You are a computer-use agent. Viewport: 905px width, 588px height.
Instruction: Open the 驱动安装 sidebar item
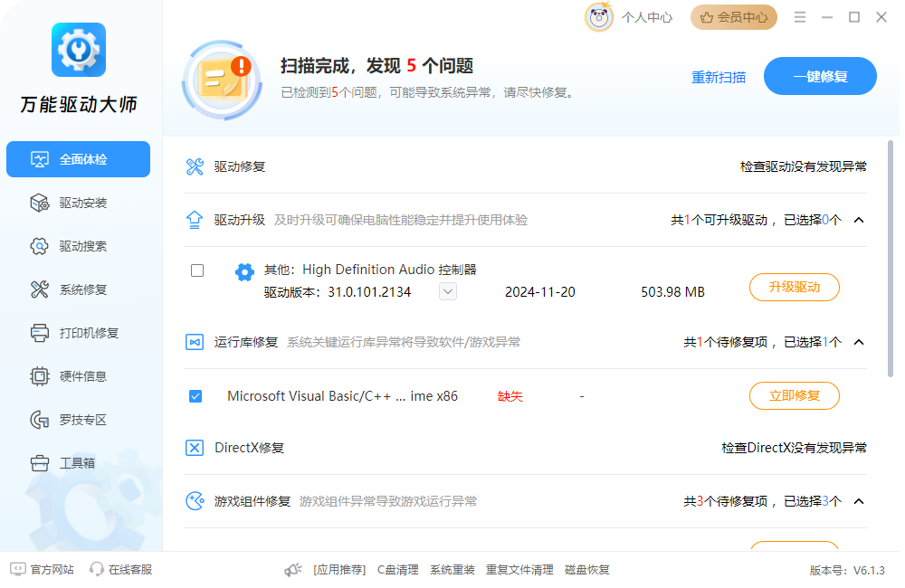pyautogui.click(x=79, y=204)
